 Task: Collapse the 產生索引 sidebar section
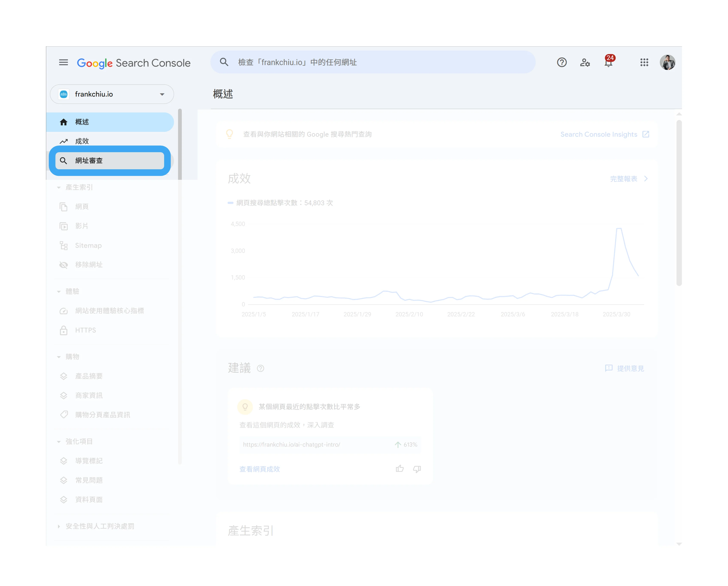[59, 187]
